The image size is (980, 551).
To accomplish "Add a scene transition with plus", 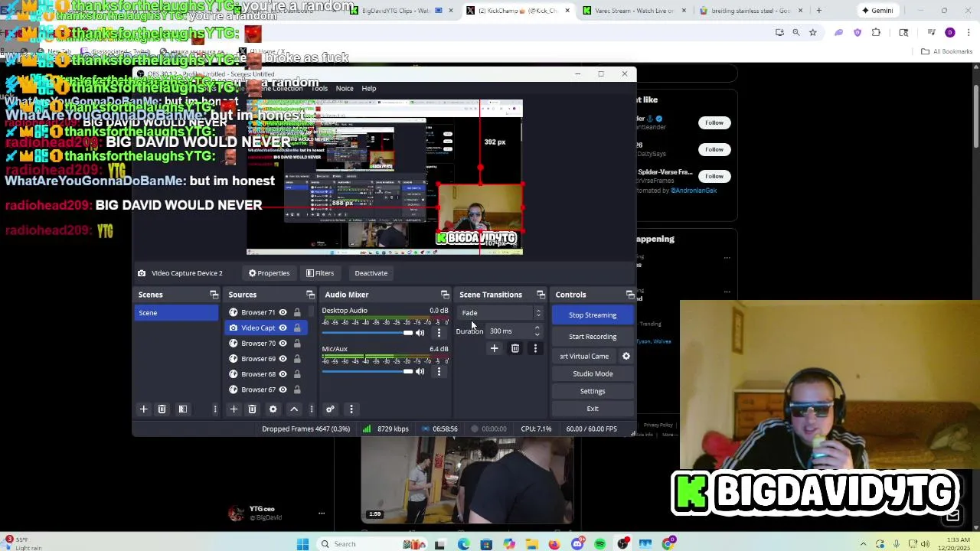I will 494,349.
